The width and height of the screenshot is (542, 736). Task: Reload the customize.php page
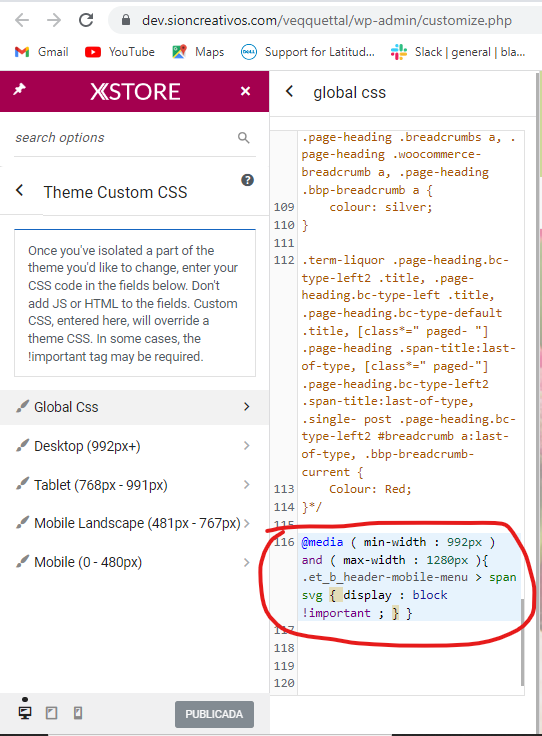86,20
